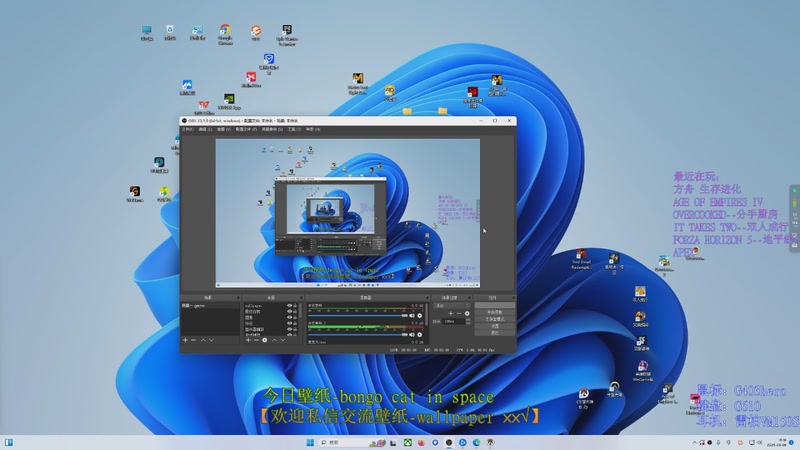Click the topmost button in the Controls panel
This screenshot has height=450, width=800.
tap(494, 305)
